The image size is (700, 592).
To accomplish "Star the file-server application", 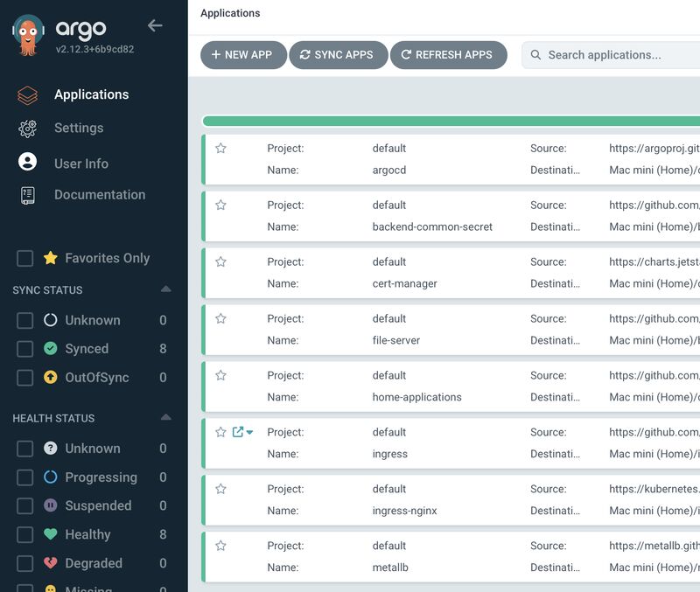I will tap(220, 319).
